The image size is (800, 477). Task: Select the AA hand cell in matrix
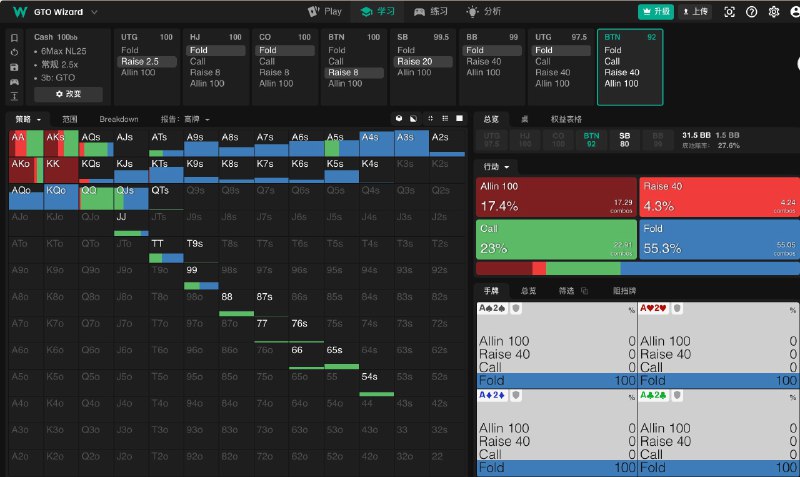pyautogui.click(x=25, y=142)
